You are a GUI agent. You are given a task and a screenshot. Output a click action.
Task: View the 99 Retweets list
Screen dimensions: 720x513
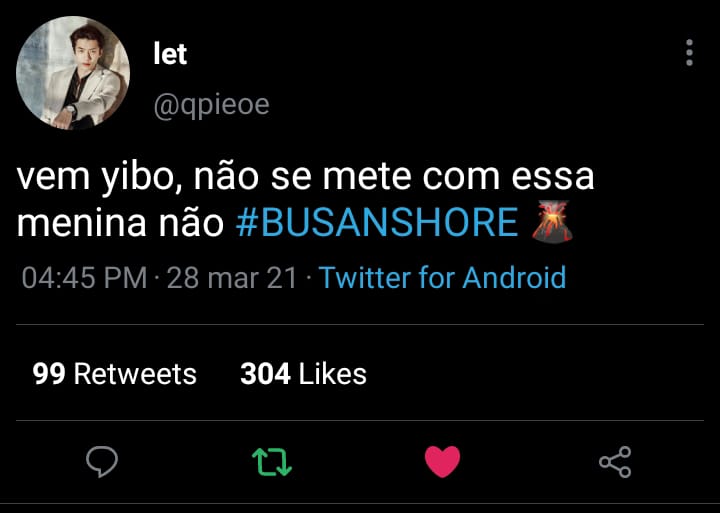pos(114,374)
